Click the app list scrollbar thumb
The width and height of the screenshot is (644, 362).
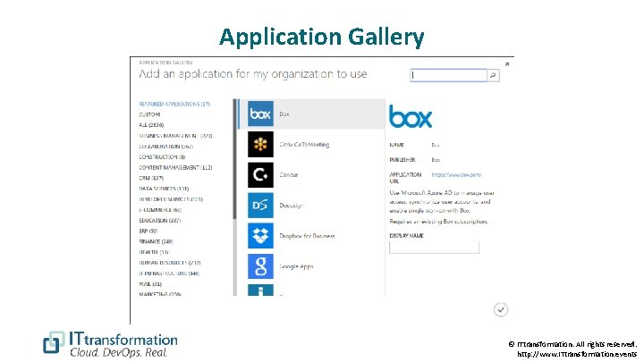pos(234,159)
